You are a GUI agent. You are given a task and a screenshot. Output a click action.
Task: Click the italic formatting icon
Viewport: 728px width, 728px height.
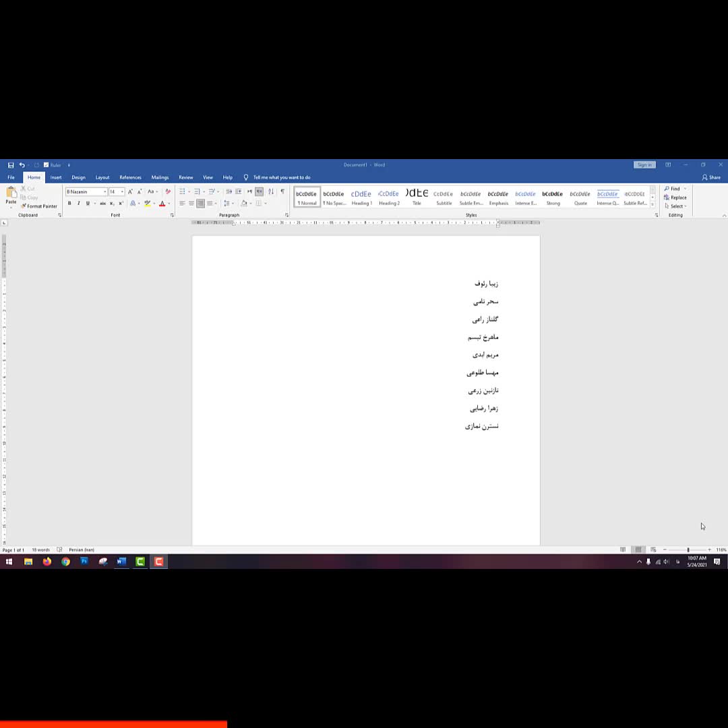tap(78, 204)
